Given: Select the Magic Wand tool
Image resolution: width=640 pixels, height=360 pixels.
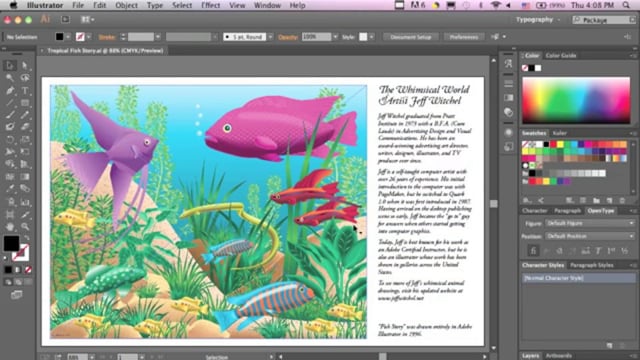Looking at the screenshot, I should [x=10, y=78].
